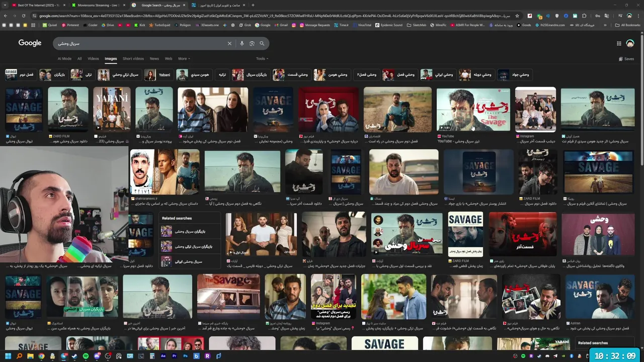
Task: Open search by image (Google Lens) icon
Action: [x=252, y=44]
